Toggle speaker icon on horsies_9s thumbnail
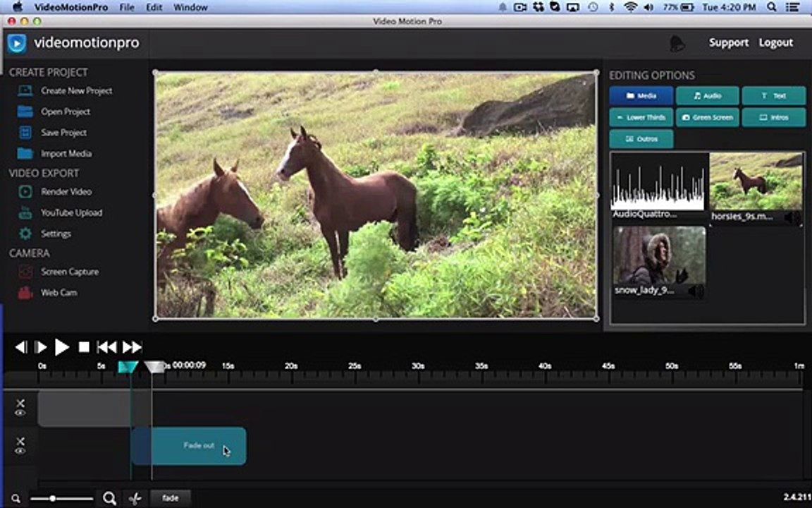Viewport: 812px width, 508px height. [792, 217]
